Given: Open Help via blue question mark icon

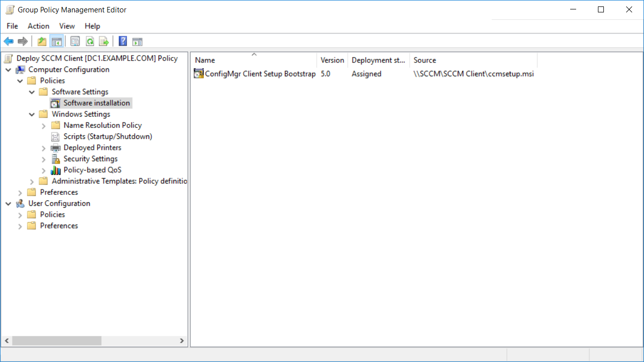Looking at the screenshot, I should tap(123, 41).
